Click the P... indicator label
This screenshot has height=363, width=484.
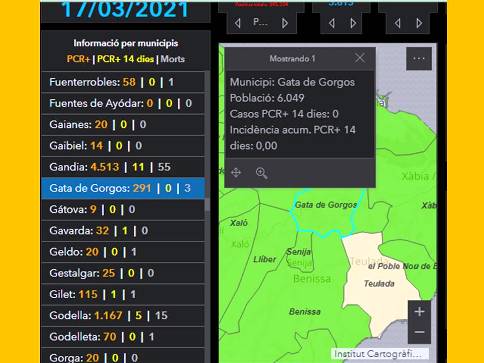click(x=260, y=22)
